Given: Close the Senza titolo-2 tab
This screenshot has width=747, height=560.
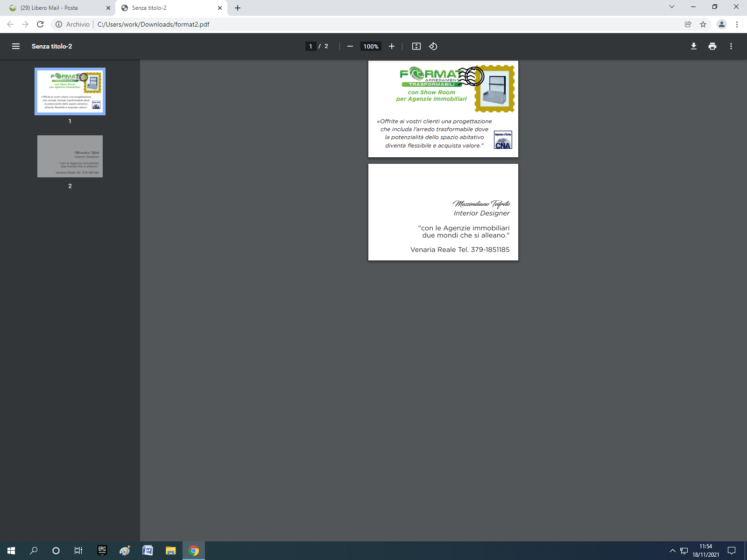Looking at the screenshot, I should pyautogui.click(x=220, y=8).
